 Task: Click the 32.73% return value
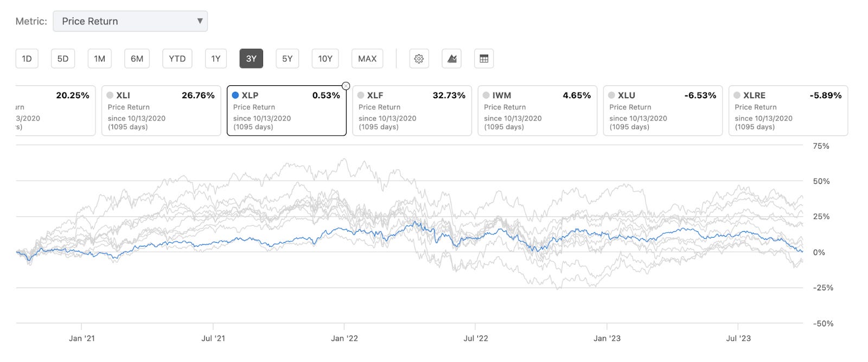pyautogui.click(x=449, y=96)
